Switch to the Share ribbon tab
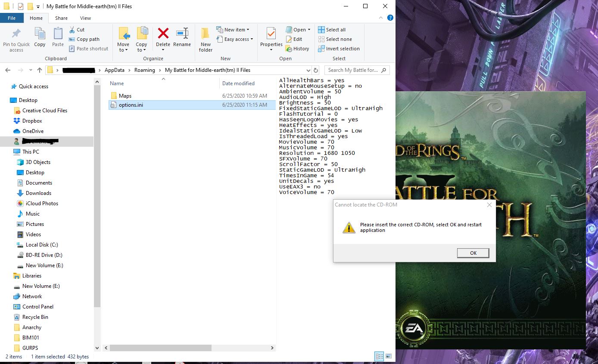 pyautogui.click(x=61, y=18)
